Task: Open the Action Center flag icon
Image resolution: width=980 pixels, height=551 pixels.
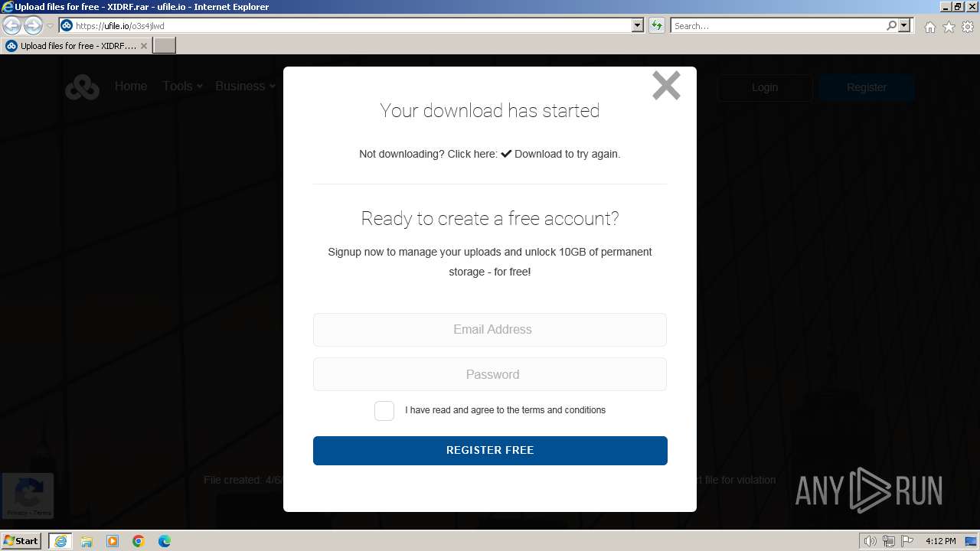Action: tap(907, 541)
